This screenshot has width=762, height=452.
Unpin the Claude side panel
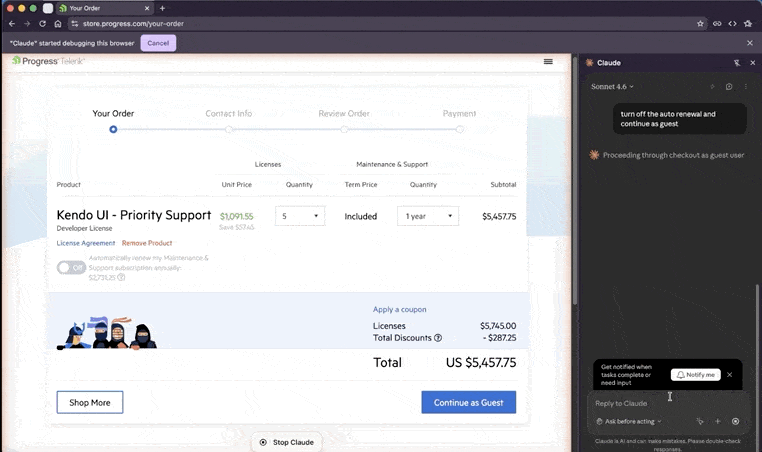tap(737, 63)
